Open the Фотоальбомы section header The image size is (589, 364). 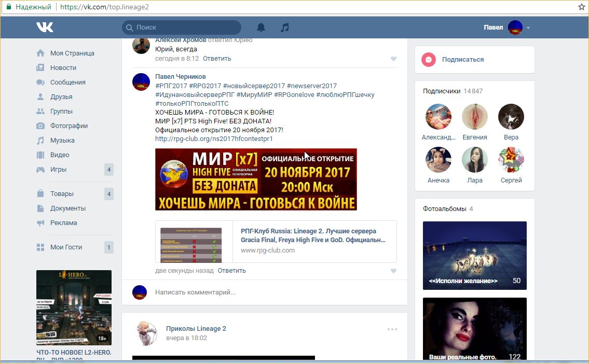[448, 209]
